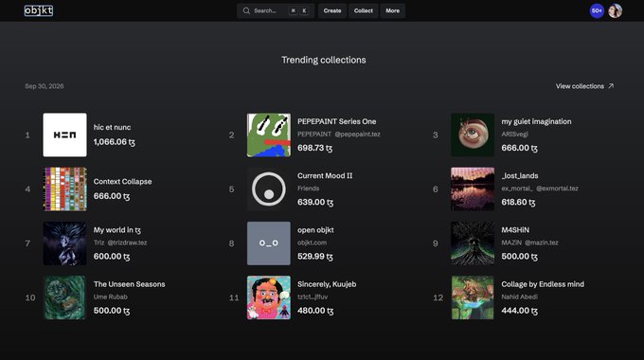The height and width of the screenshot is (360, 644).
Task: Open the PEPEPAINT Series One frog thumbnail
Action: [269, 135]
